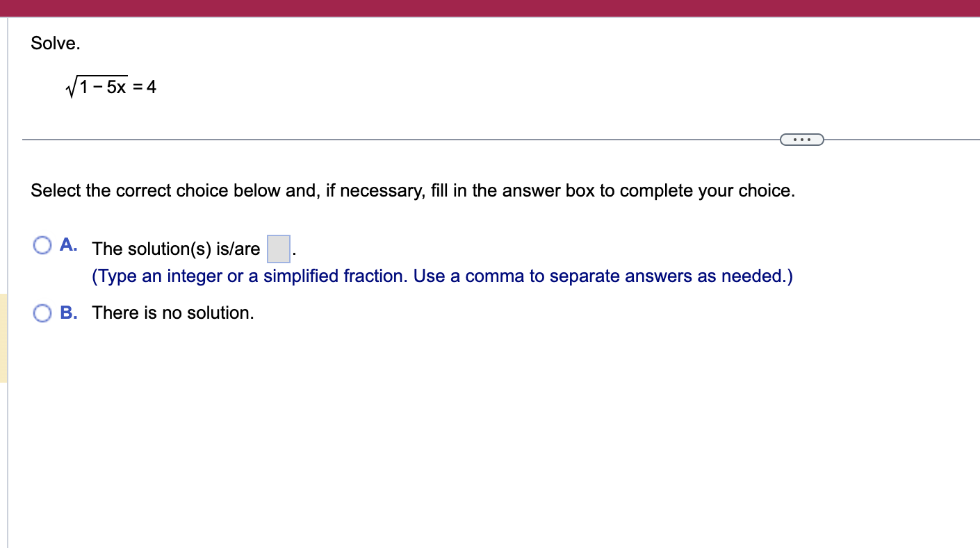Click 'The solution(s) is/are' text
980x548 pixels.
(176, 249)
